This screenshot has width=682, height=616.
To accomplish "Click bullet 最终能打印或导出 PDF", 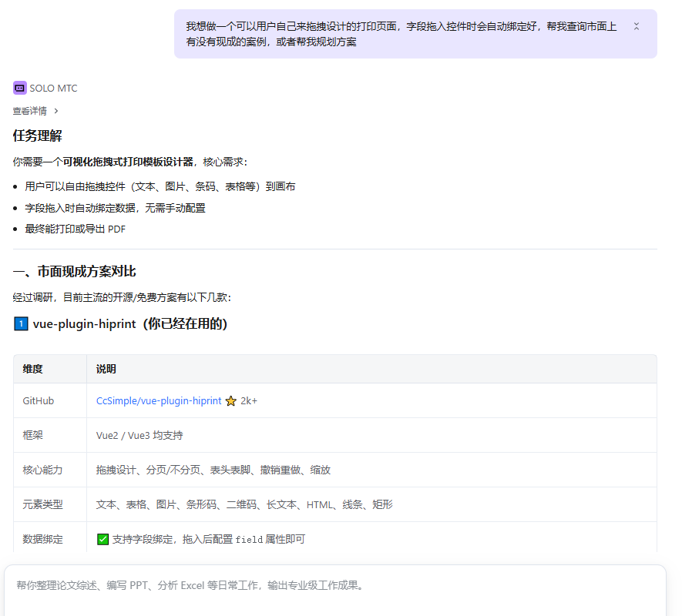I will coord(75,229).
